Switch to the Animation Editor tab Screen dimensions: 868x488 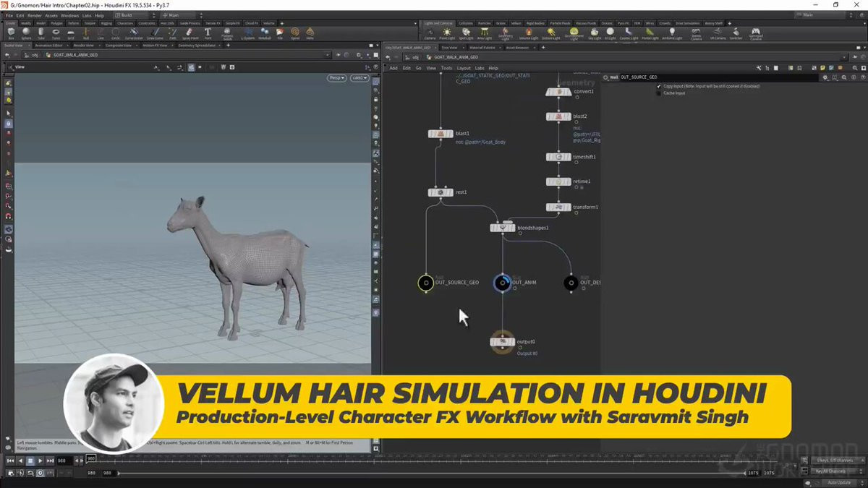point(48,46)
